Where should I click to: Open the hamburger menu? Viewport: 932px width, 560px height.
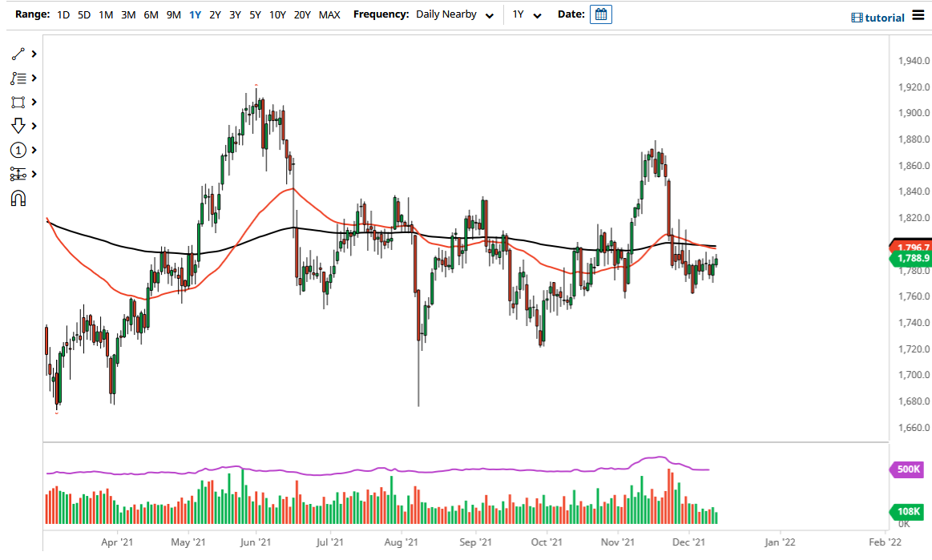(919, 15)
